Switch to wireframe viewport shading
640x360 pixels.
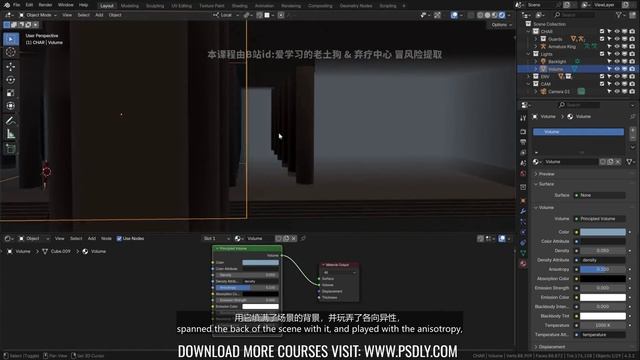coord(480,15)
